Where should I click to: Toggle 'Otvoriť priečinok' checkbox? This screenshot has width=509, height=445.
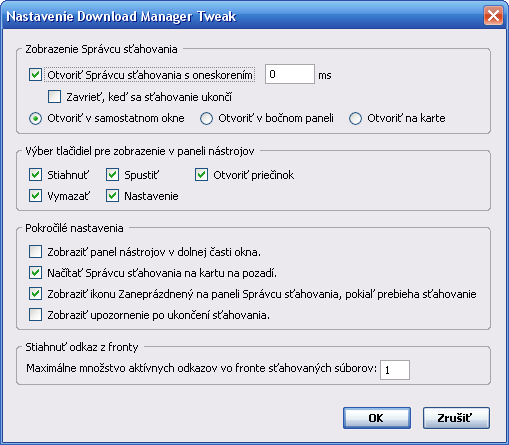[x=201, y=175]
